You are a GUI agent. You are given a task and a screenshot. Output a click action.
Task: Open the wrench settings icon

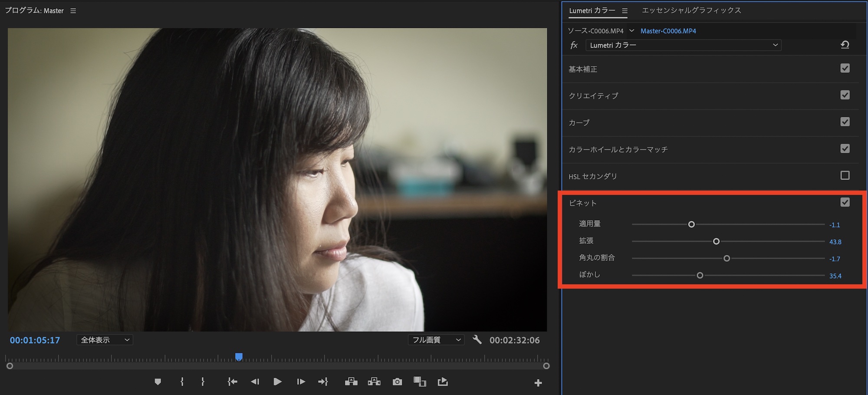click(x=477, y=340)
